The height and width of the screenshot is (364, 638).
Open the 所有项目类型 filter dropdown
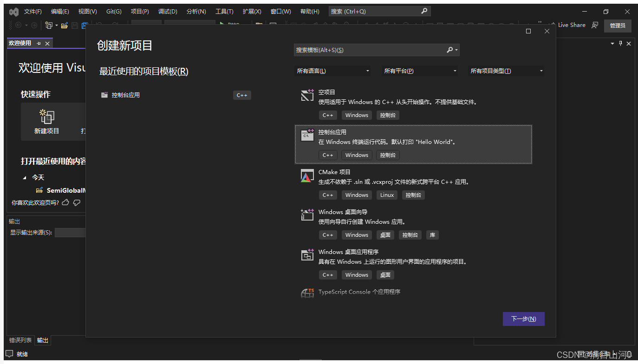coord(506,71)
